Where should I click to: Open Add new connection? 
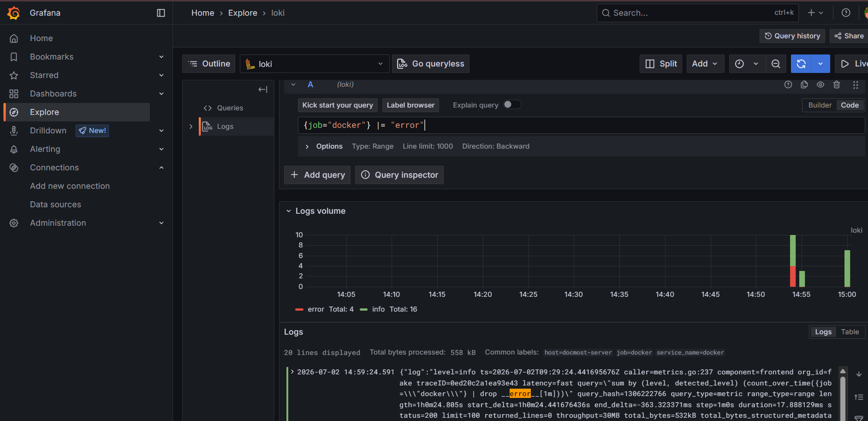point(70,186)
